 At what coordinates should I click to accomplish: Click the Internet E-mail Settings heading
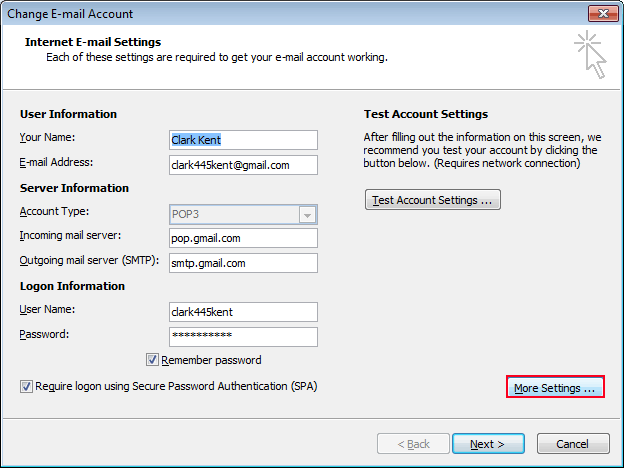[x=93, y=42]
